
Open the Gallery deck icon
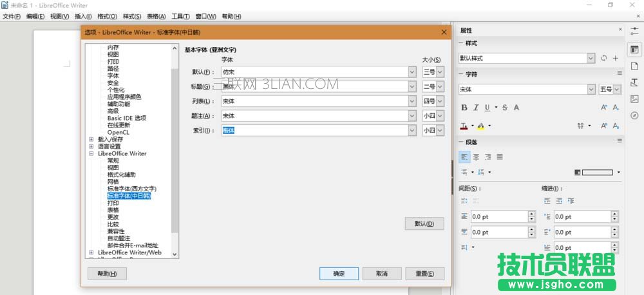coord(634,99)
